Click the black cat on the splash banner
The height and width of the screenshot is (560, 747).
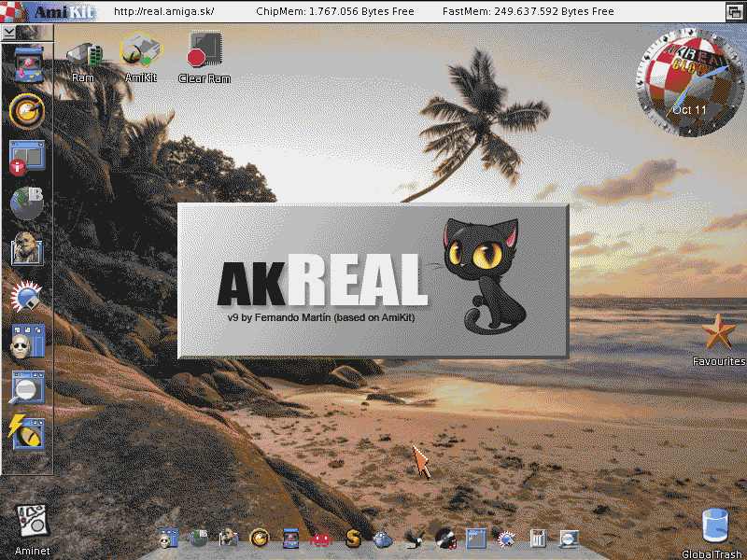[x=485, y=275]
